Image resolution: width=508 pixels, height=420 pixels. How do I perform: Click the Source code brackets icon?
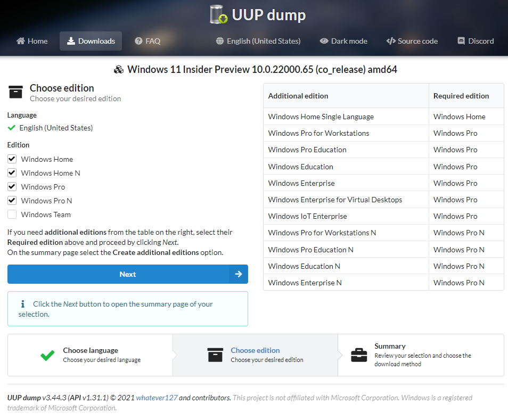[391, 41]
